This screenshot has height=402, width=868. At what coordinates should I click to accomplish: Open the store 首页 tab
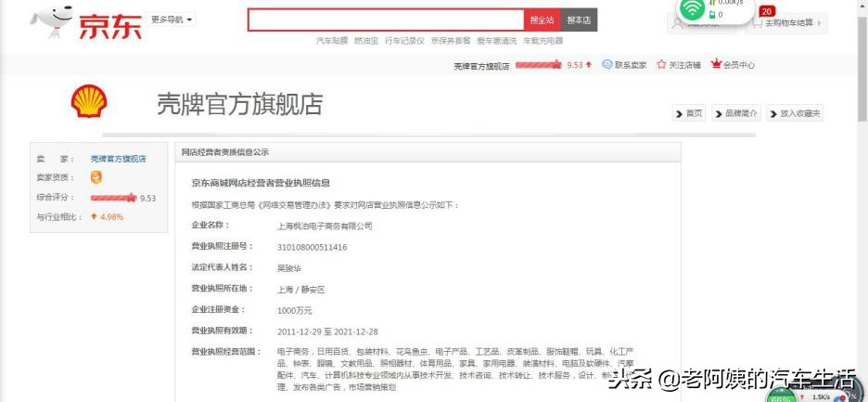(x=689, y=113)
